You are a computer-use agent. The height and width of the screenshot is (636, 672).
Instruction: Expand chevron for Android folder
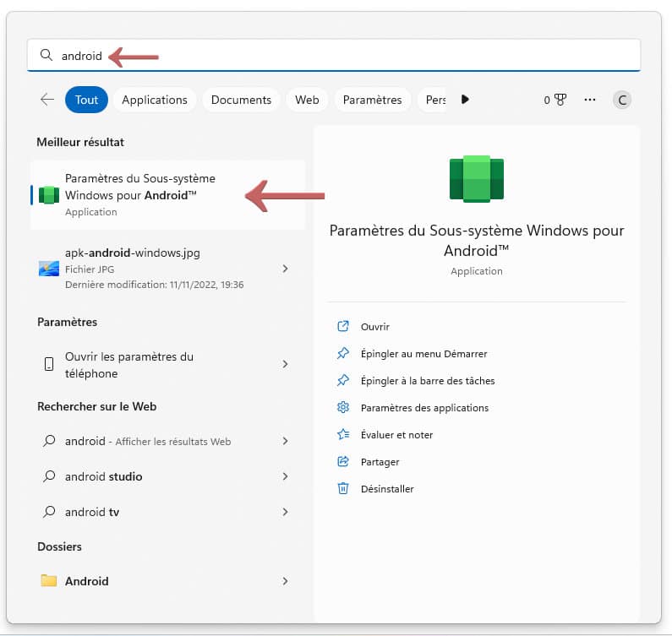click(x=285, y=581)
